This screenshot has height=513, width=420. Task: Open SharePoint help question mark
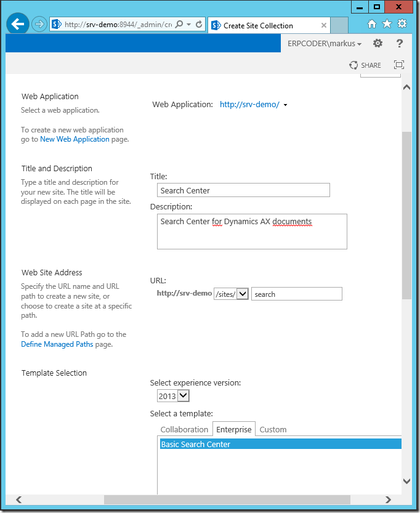pos(400,43)
